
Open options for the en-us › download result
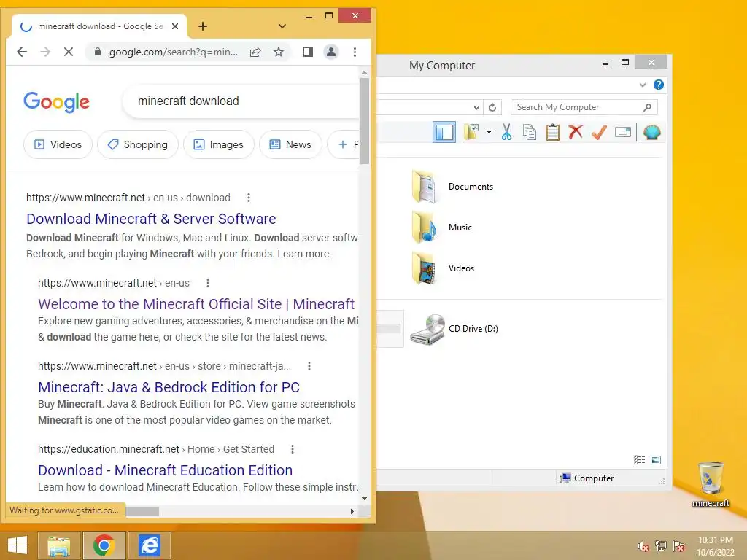[x=248, y=198]
